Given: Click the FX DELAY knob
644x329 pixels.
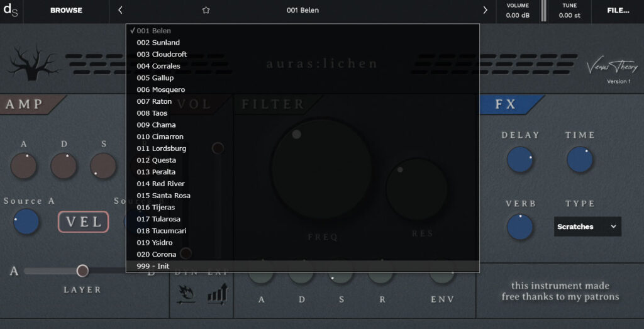Looking at the screenshot, I should (520, 159).
